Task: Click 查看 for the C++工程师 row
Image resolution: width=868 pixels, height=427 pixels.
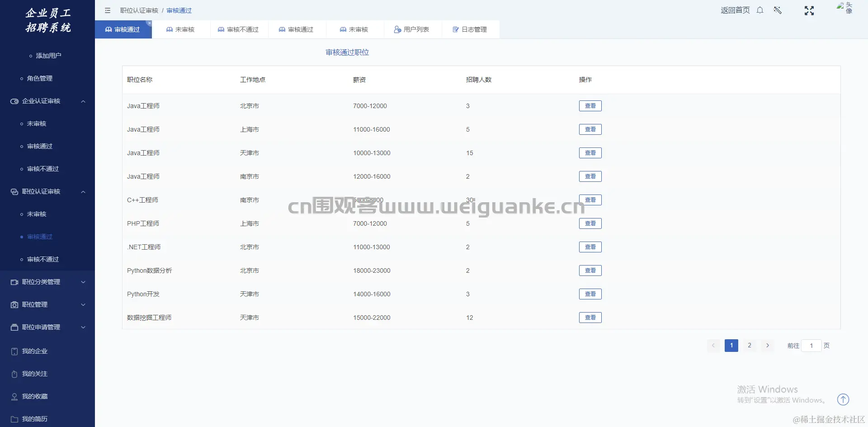Action: (x=590, y=200)
